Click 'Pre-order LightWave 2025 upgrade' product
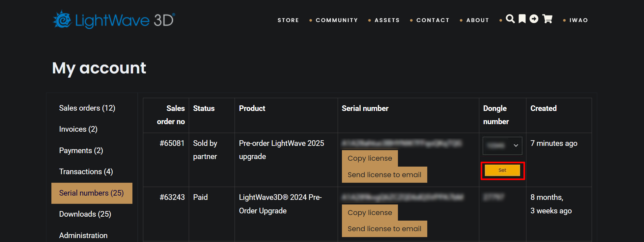 [x=282, y=150]
